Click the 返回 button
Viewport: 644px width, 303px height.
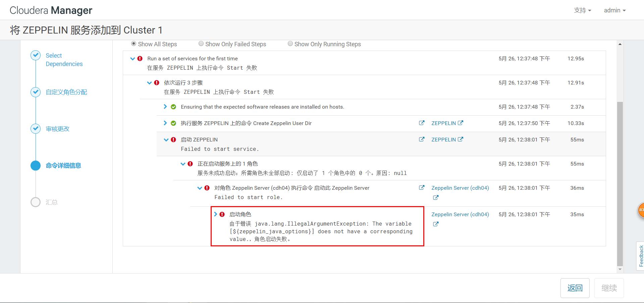575,288
